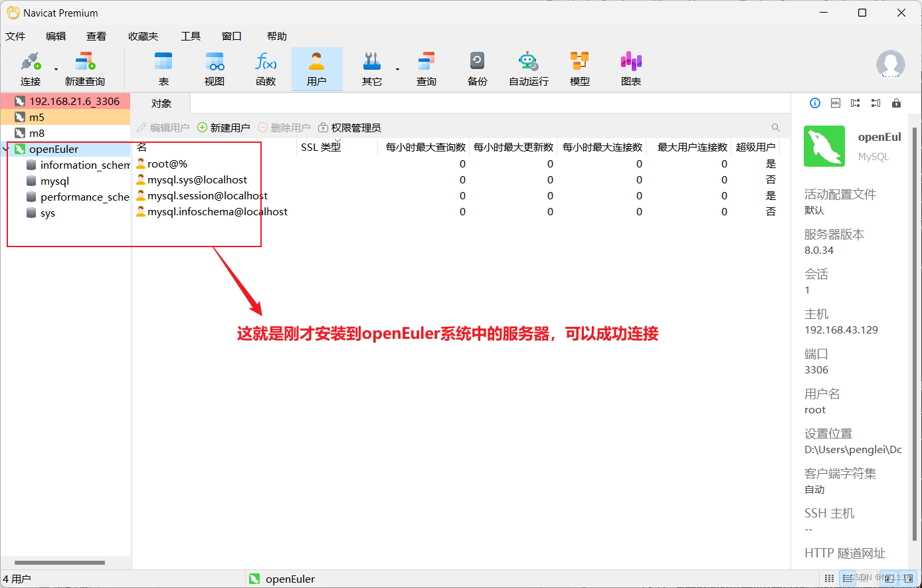
Task: Sort by 每小时最大更新数 column header
Action: click(x=513, y=147)
